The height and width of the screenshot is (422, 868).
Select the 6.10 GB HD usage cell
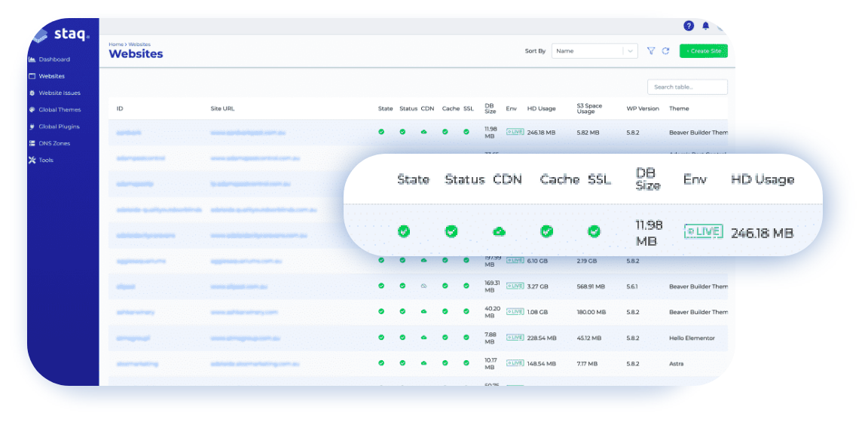pos(537,261)
